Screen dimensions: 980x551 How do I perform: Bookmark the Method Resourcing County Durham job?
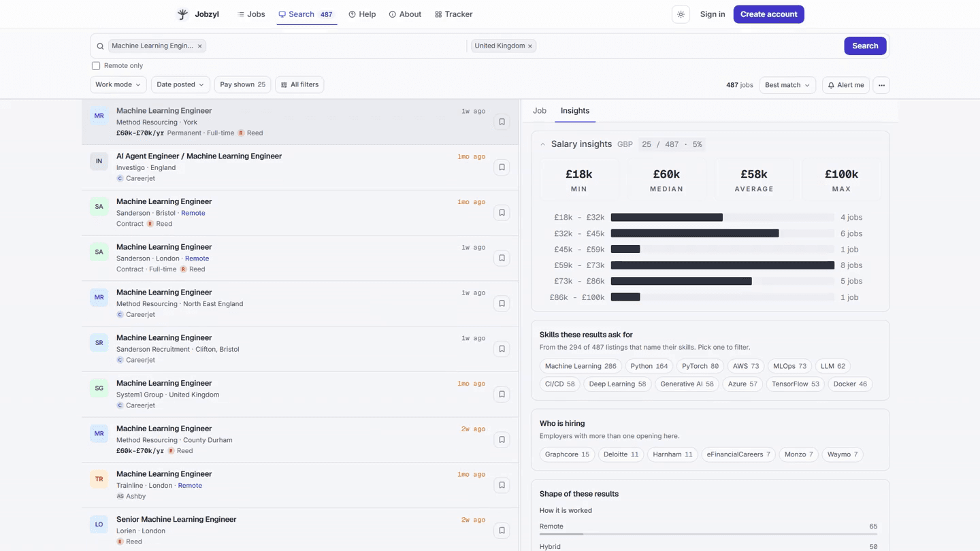click(x=502, y=440)
